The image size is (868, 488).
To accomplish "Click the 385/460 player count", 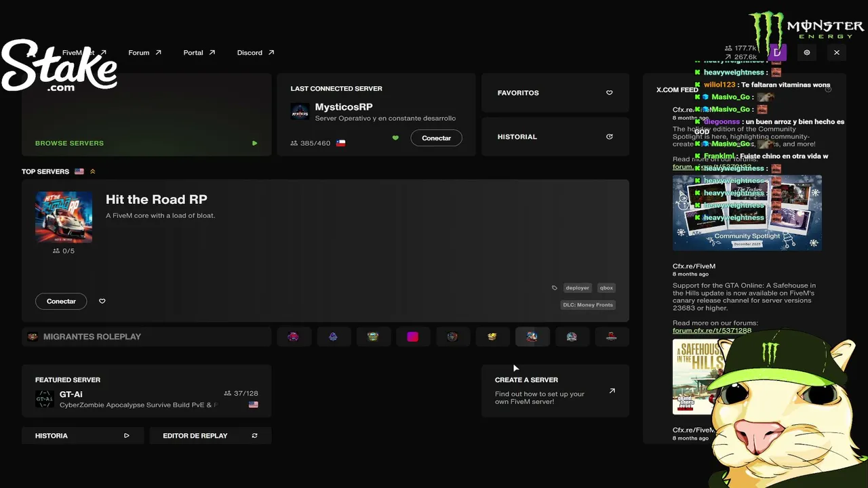I will 311,143.
